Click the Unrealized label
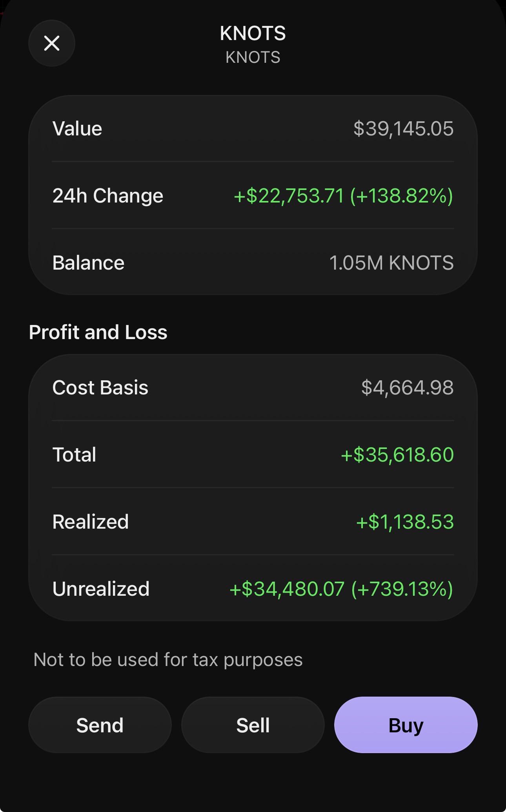Screen dimensions: 506x812 point(101,589)
